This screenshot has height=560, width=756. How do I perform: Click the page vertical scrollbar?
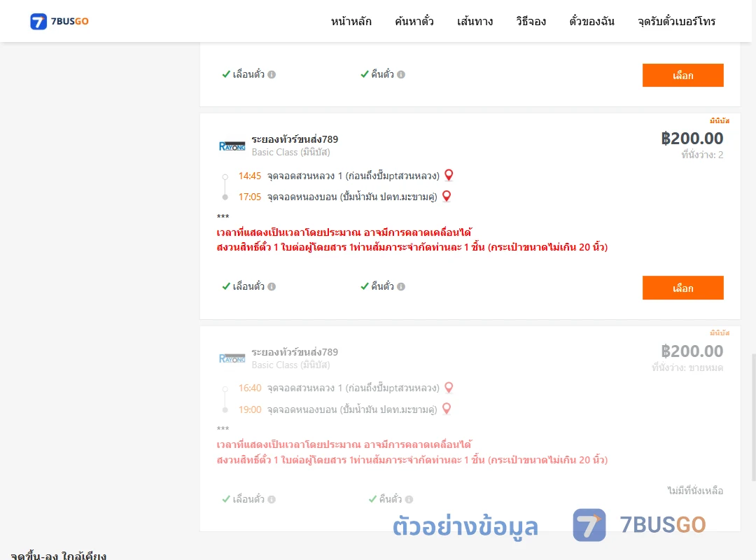pos(754,417)
